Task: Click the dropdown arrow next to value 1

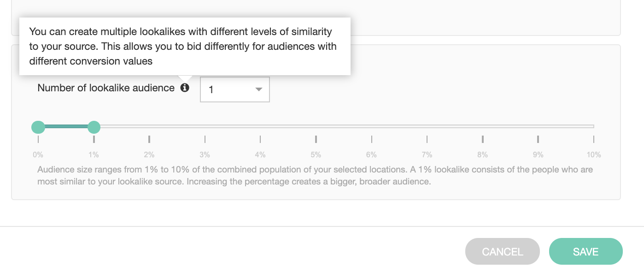Action: 258,89
